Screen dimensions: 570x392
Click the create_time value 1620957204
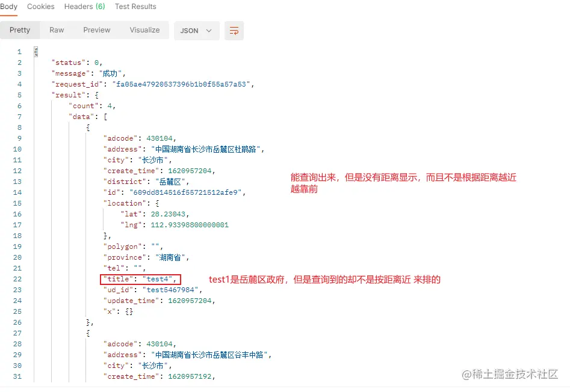pos(190,171)
